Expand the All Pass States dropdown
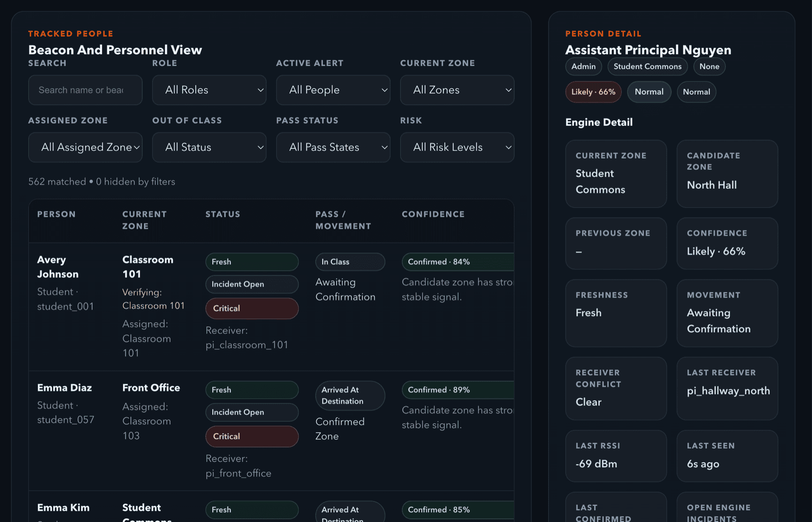Screen dimensions: 812x522 click(333, 148)
